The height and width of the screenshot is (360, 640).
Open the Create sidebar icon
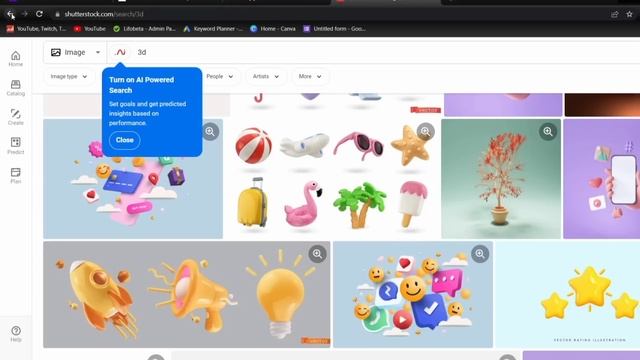[16, 117]
